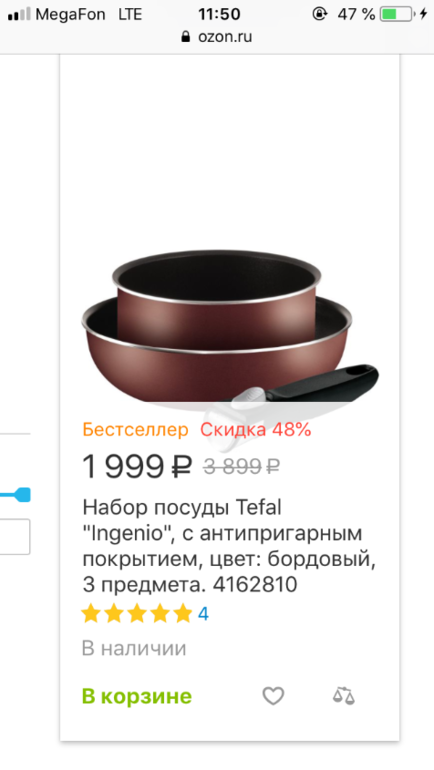434x770 pixels.
Task: Tap the signal strength bars icon
Action: coord(19,15)
